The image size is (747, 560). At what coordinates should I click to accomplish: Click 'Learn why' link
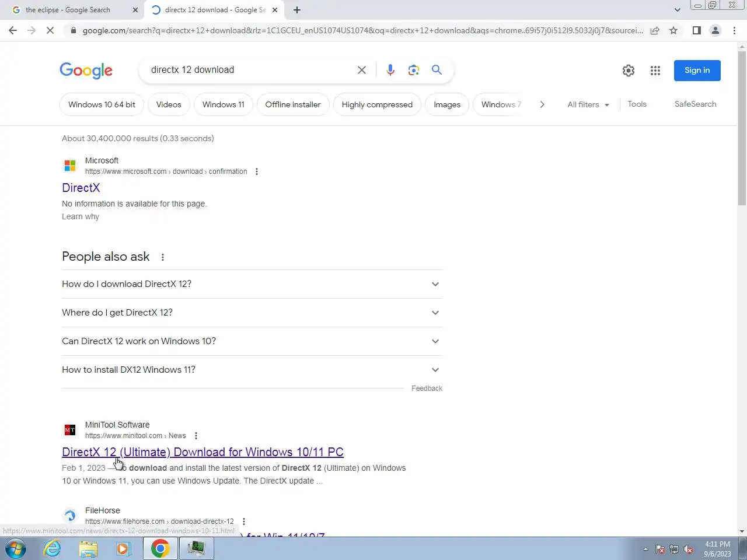click(81, 216)
